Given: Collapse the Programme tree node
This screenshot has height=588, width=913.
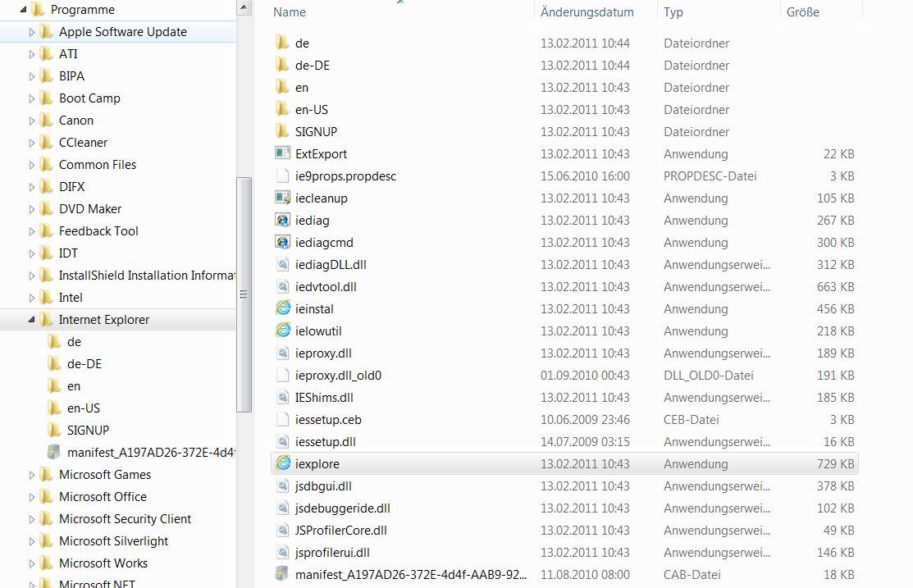Looking at the screenshot, I should coord(23,10).
